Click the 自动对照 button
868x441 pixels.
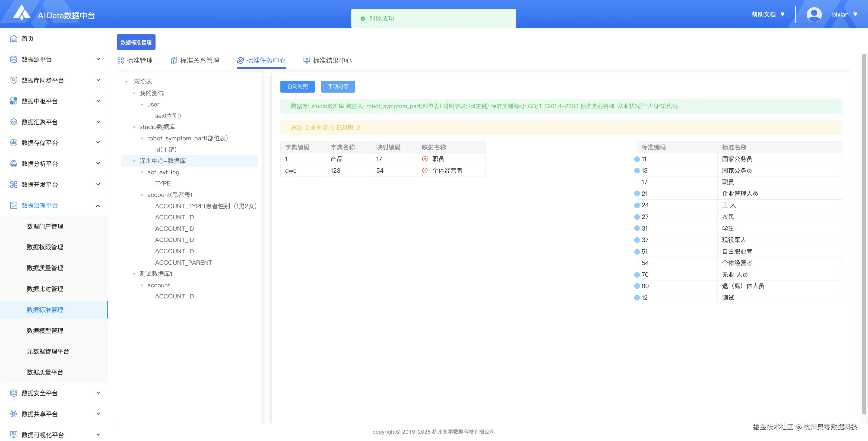pos(297,87)
